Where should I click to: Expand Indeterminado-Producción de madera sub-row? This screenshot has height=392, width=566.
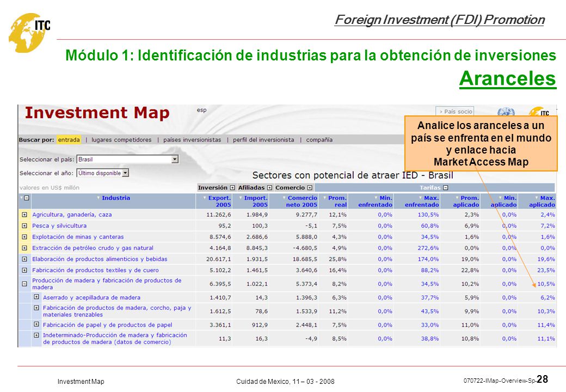click(x=36, y=335)
